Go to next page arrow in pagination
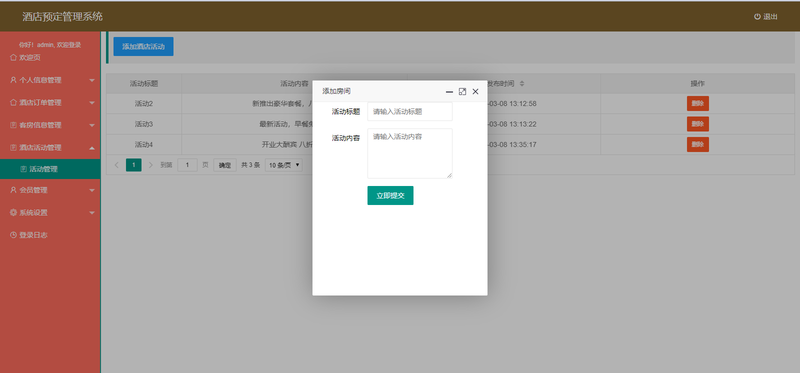The height and width of the screenshot is (373, 800). click(x=151, y=165)
